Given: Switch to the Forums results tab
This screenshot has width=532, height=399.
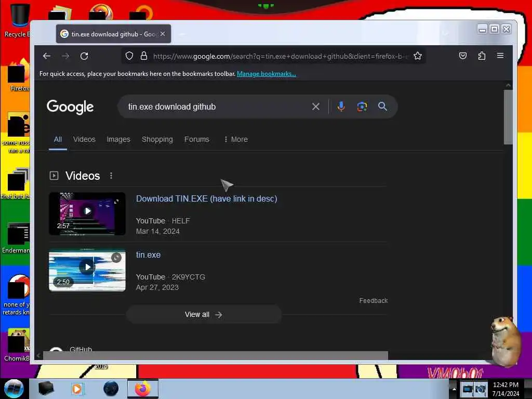Looking at the screenshot, I should [x=197, y=139].
